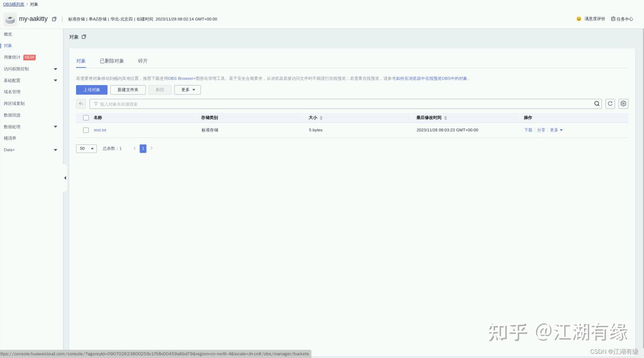The height and width of the screenshot is (358, 644).
Task: Open 满意度评价 feedback with the smiley icon
Action: [579, 19]
